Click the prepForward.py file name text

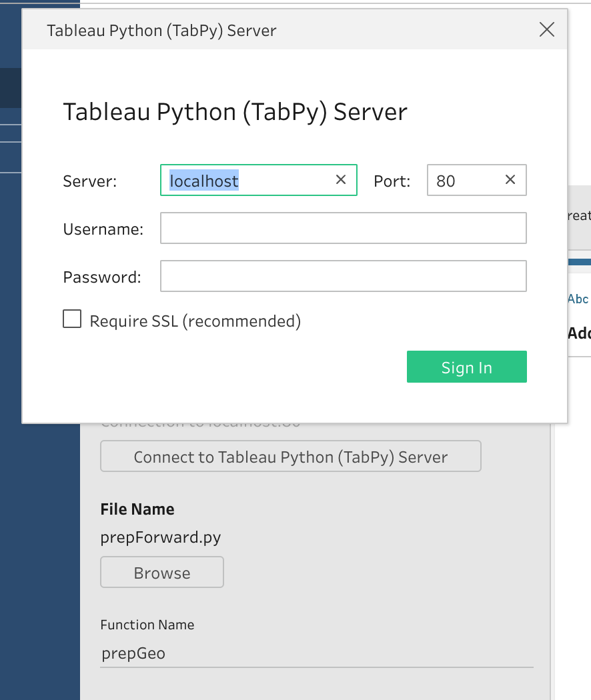[x=160, y=537]
